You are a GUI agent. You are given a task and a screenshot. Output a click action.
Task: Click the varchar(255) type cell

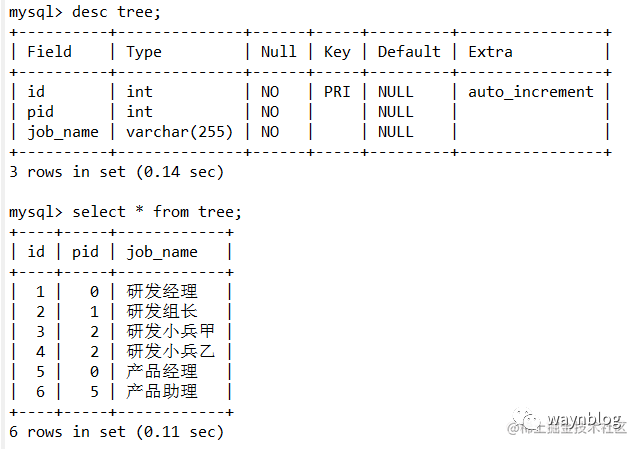pyautogui.click(x=179, y=132)
